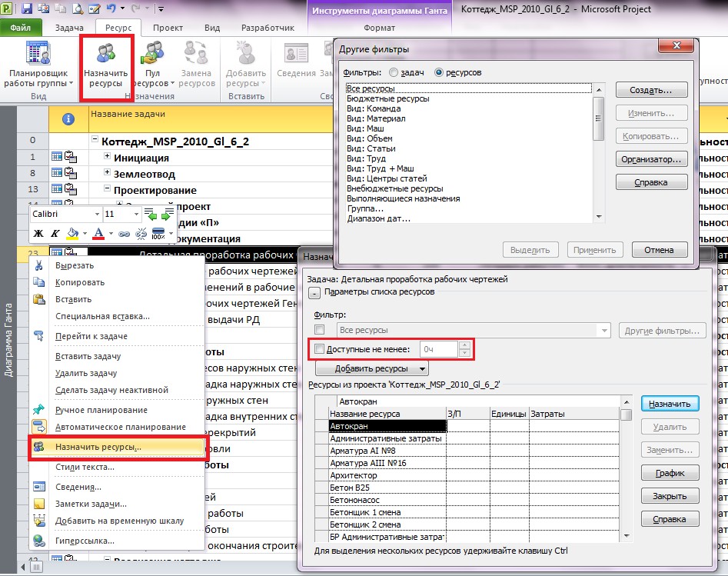Click the indent green right arrow icon
Screen dimensions: 728x576
coord(167,214)
